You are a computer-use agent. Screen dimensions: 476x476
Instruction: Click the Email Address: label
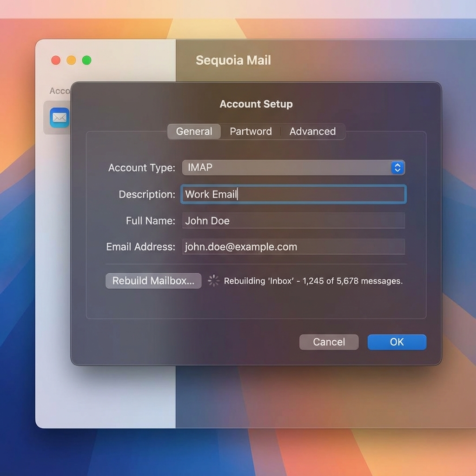tap(140, 247)
